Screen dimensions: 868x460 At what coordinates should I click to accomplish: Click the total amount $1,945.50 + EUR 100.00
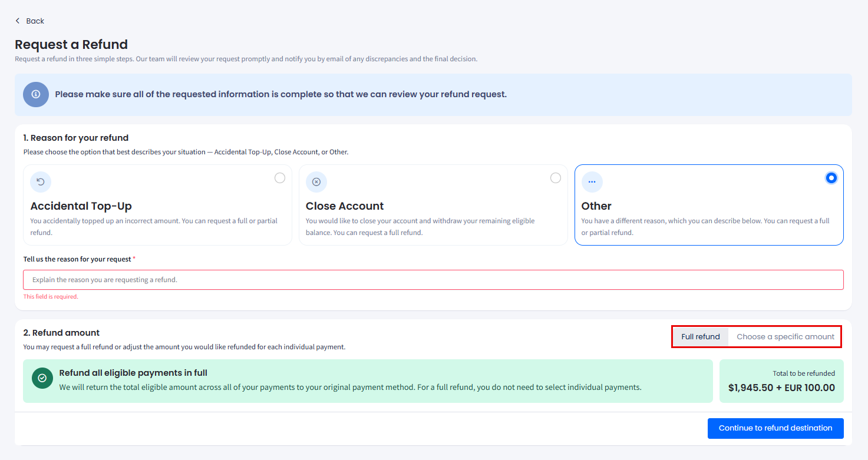(x=781, y=388)
